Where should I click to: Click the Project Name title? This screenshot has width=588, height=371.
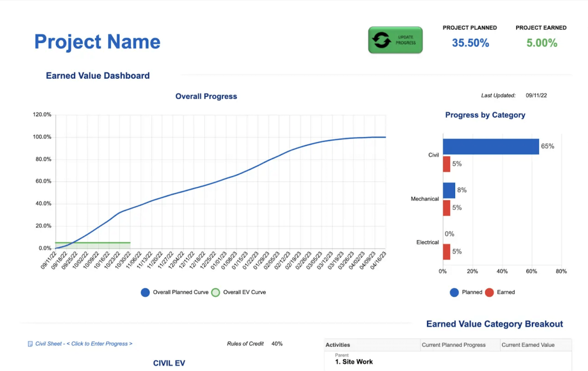click(97, 42)
